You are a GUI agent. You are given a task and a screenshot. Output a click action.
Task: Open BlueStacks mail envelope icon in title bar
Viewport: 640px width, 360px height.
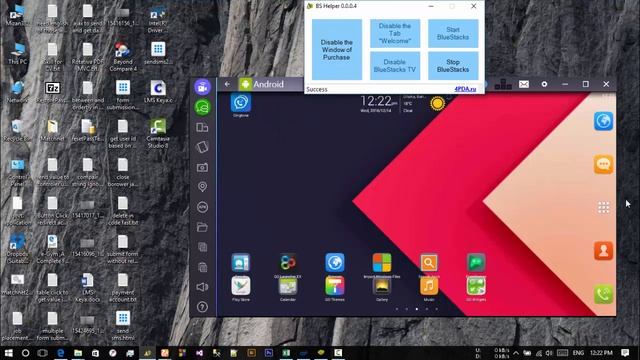tap(524, 84)
